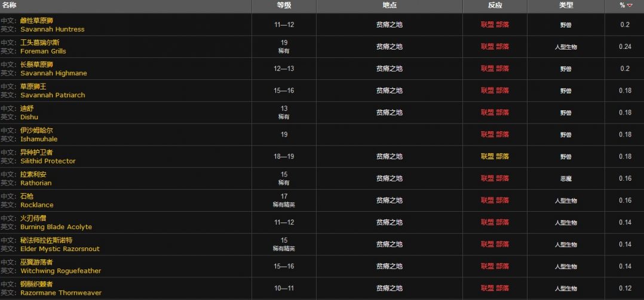
Task: Click Rocklance name link
Action: (x=37, y=205)
